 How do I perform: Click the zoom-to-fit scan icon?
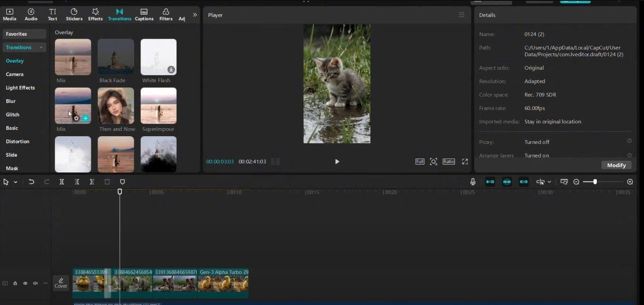tap(434, 162)
